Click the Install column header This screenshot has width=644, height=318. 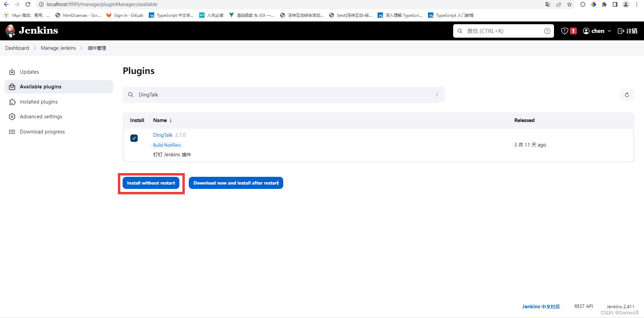tap(137, 120)
